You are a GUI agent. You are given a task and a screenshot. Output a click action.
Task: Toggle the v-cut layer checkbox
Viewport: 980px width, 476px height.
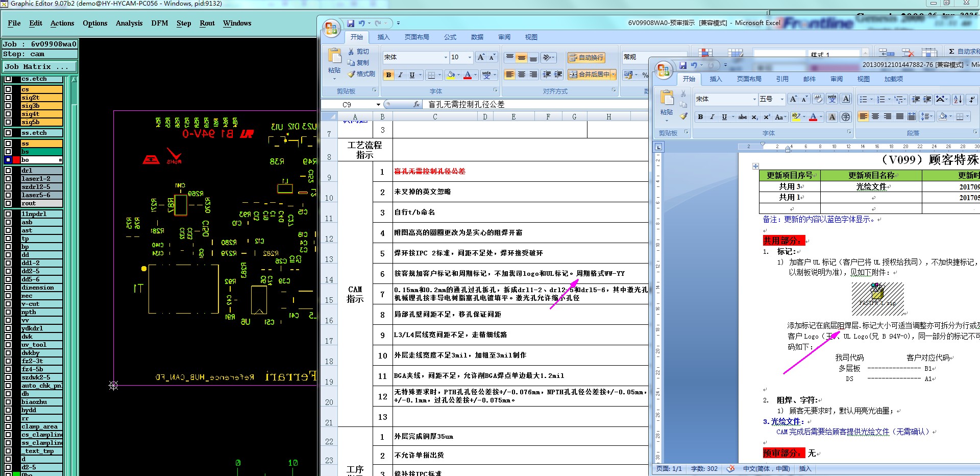pyautogui.click(x=8, y=304)
